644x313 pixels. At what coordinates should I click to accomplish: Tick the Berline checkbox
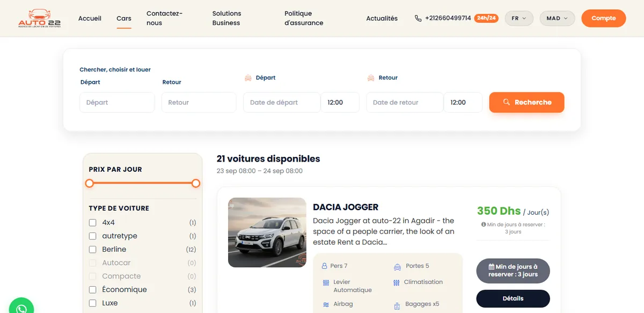(92, 250)
